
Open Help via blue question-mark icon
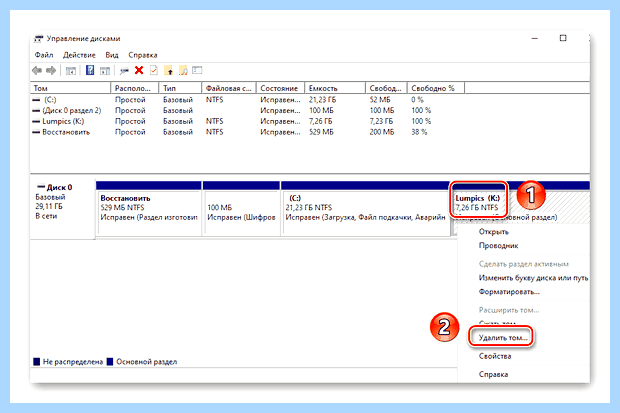[x=90, y=70]
